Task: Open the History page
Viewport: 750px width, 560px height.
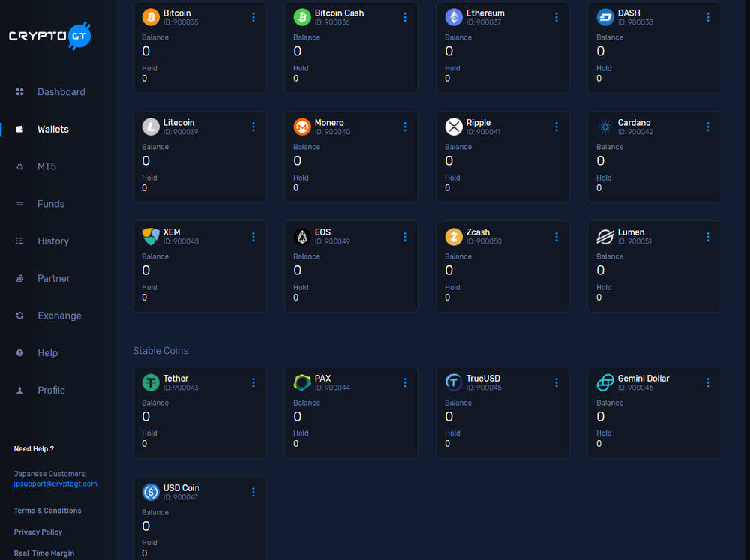Action: (x=53, y=241)
